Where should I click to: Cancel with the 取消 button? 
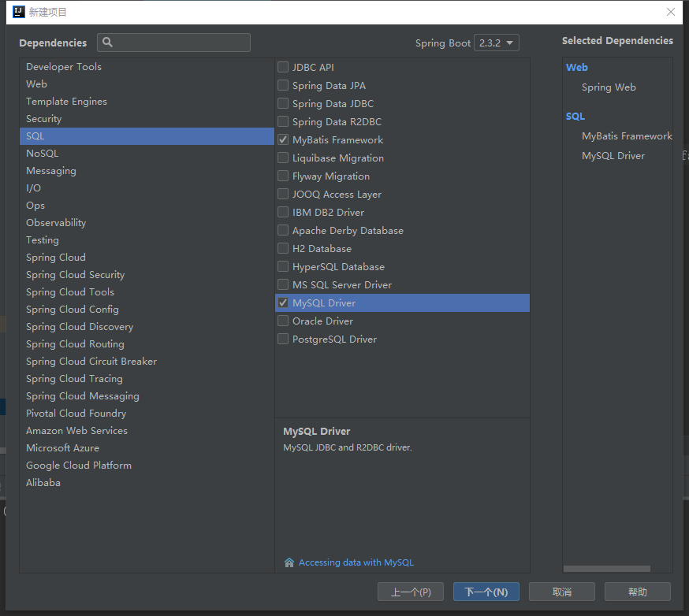pyautogui.click(x=562, y=592)
